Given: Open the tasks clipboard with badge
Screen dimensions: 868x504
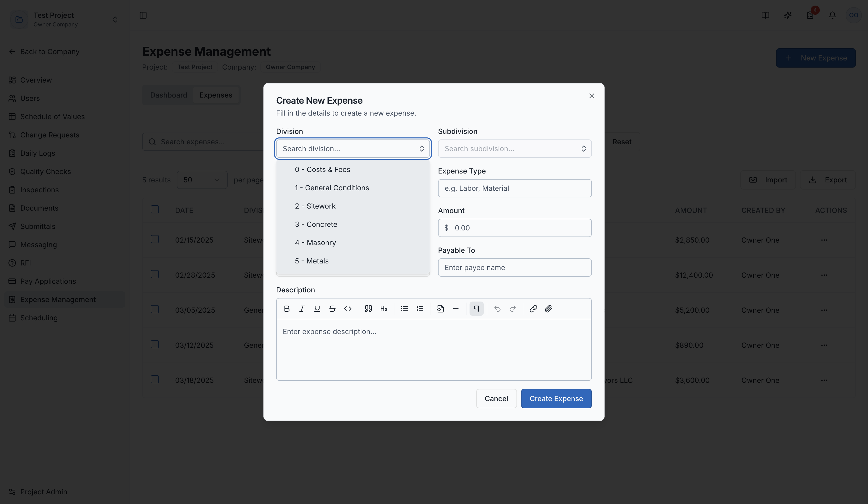Looking at the screenshot, I should tap(810, 15).
